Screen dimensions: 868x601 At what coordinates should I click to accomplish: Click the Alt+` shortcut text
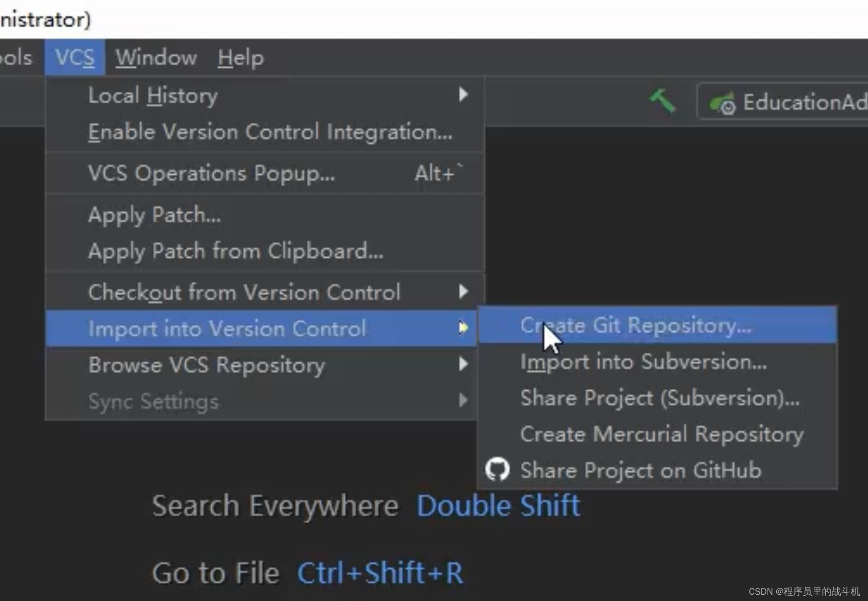click(439, 173)
